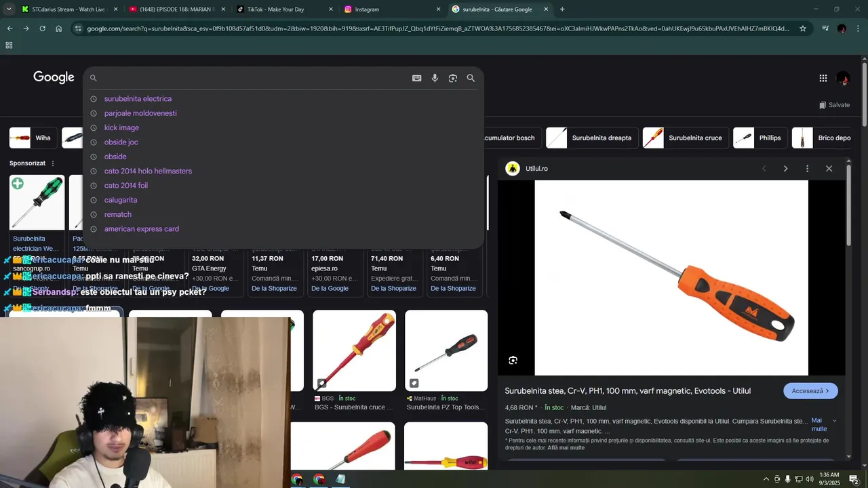The height and width of the screenshot is (488, 868).
Task: Filter images by Brico depo chip
Action: coord(823,138)
